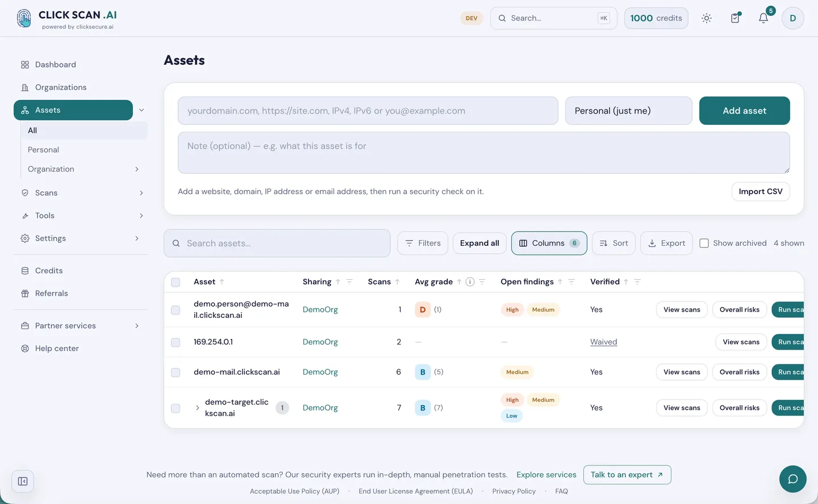This screenshot has width=818, height=504.
Task: Check the demo-target.clickscan.ai row checkbox
Action: point(176,408)
